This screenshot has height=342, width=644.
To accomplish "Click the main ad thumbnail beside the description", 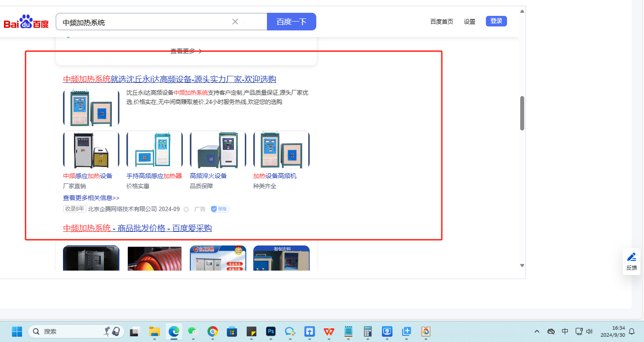I will pyautogui.click(x=91, y=108).
